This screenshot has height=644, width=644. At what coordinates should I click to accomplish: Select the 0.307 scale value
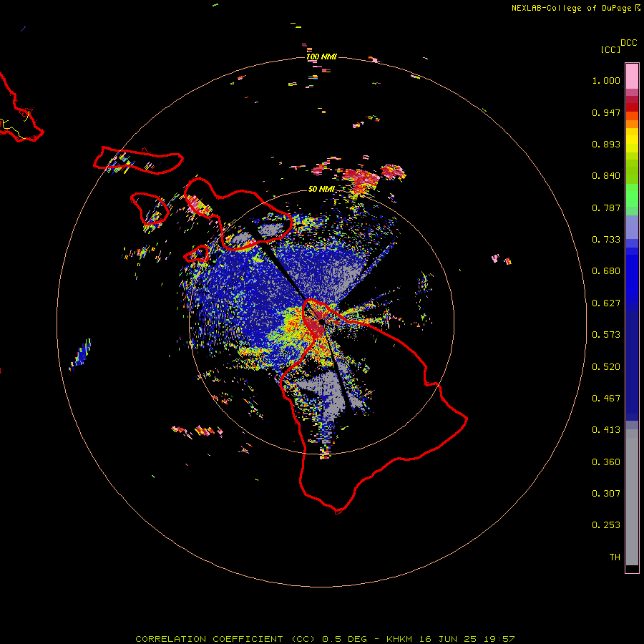coord(606,494)
